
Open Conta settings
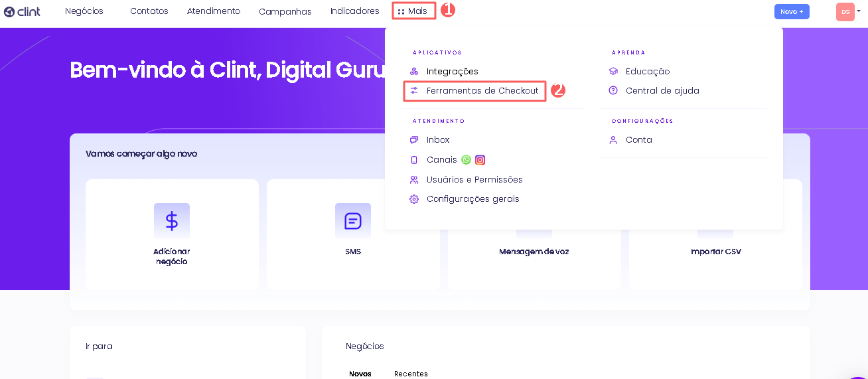(x=639, y=140)
